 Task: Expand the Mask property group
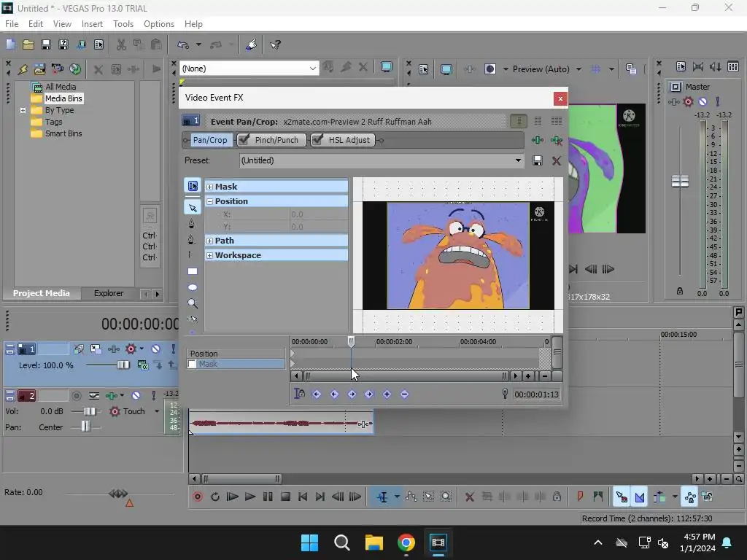click(209, 187)
